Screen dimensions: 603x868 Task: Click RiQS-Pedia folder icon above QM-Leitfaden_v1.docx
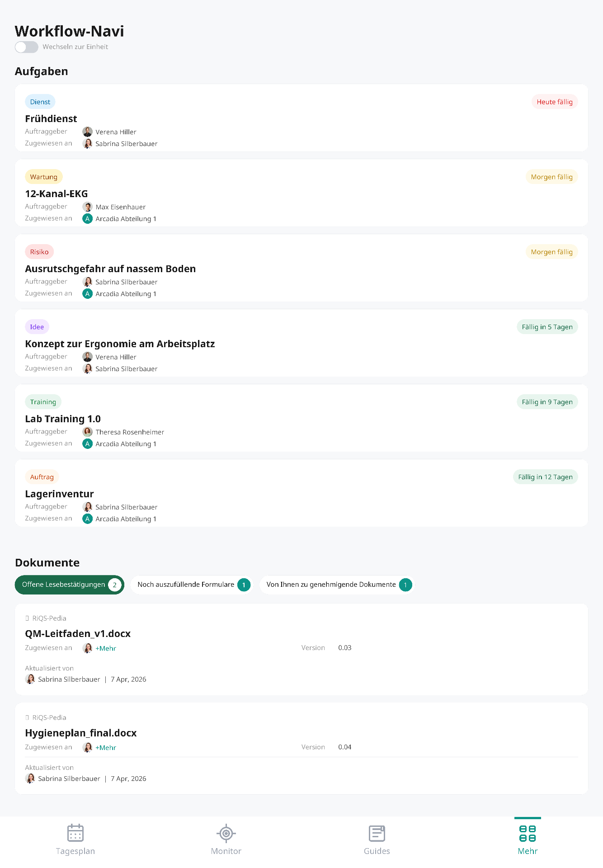[x=27, y=618]
